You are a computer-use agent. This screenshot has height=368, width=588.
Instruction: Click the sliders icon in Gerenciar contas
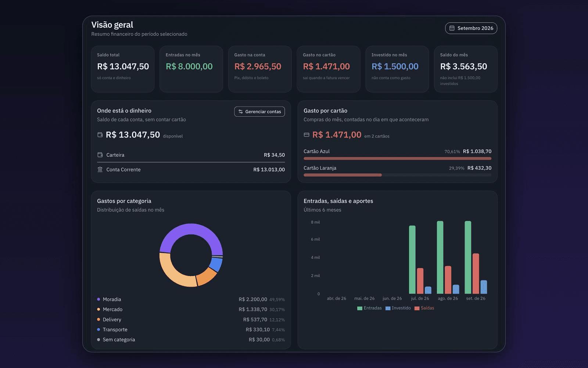(x=241, y=112)
